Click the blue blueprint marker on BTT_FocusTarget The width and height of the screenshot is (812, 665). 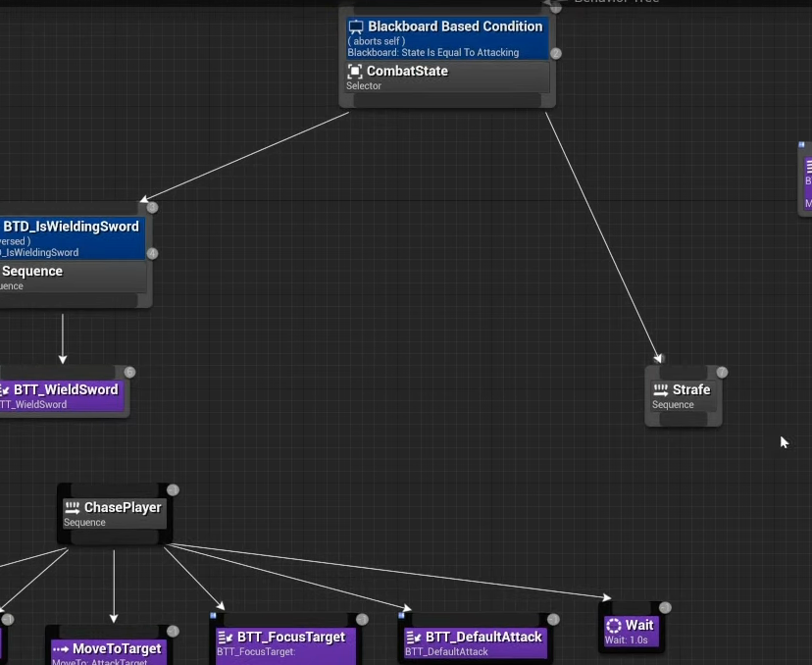pyautogui.click(x=213, y=616)
